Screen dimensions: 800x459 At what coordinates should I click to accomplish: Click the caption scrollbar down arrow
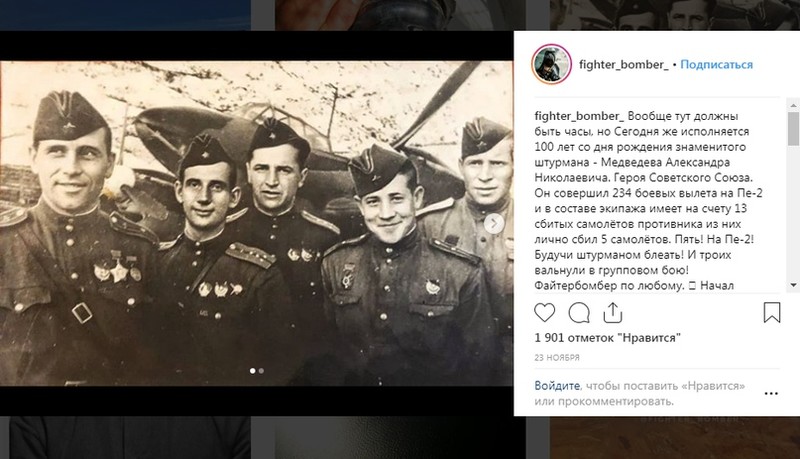793,285
